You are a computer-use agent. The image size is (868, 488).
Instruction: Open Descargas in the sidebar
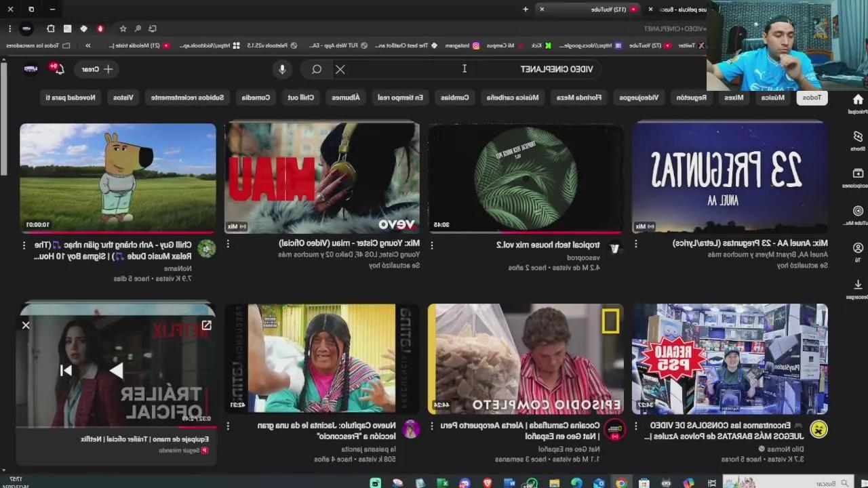pyautogui.click(x=858, y=289)
